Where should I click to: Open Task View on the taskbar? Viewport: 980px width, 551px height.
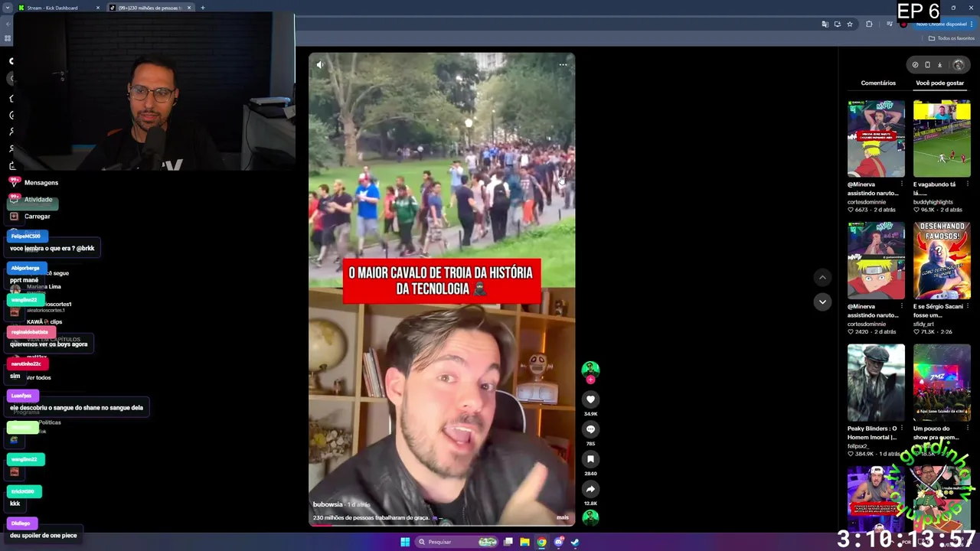pos(508,542)
